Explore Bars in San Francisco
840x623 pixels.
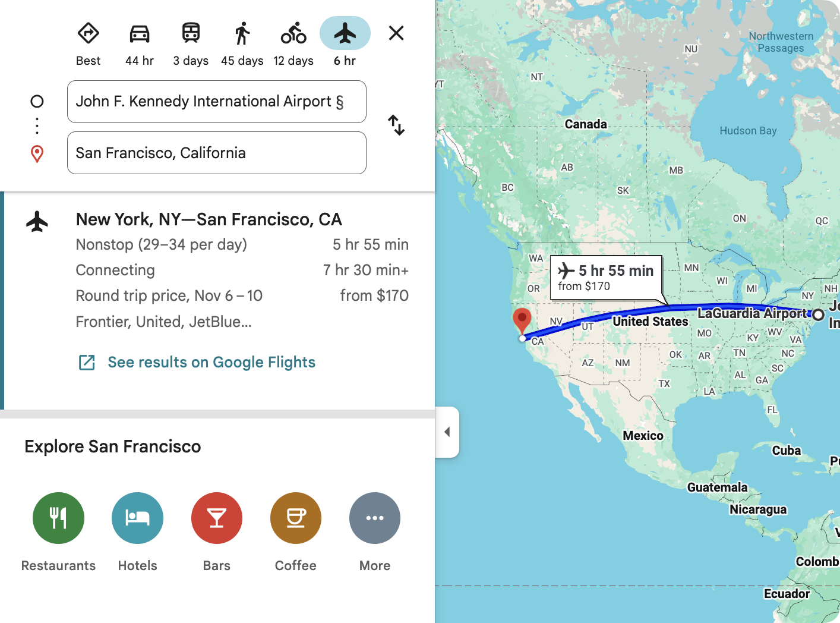pos(217,518)
